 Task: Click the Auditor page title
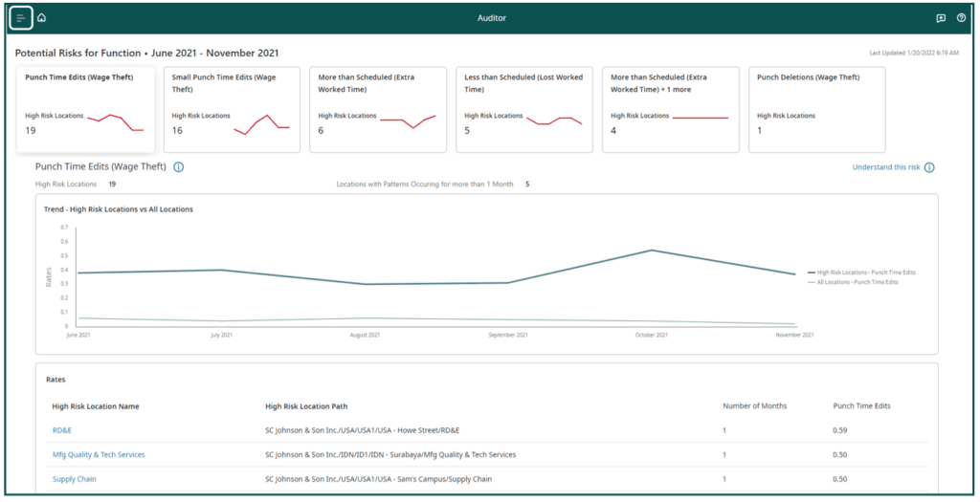pos(492,18)
